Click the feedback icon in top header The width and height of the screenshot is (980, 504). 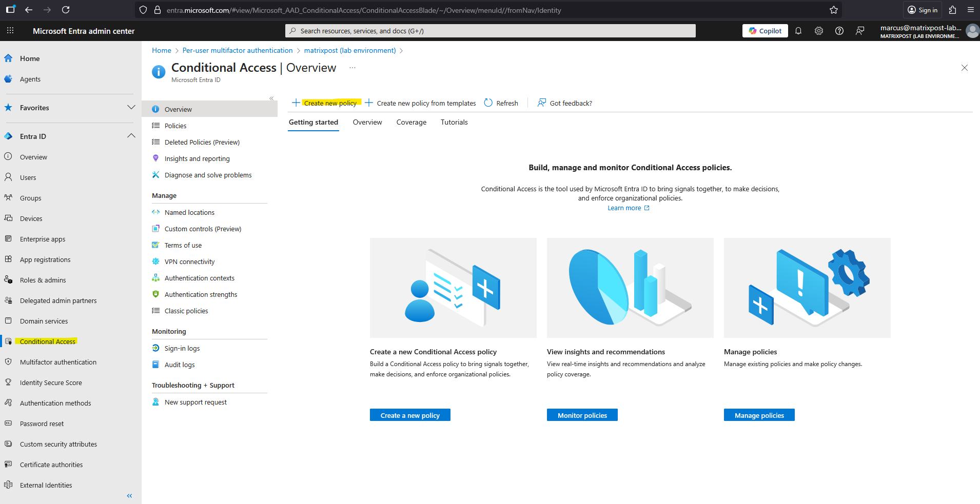[x=860, y=31]
